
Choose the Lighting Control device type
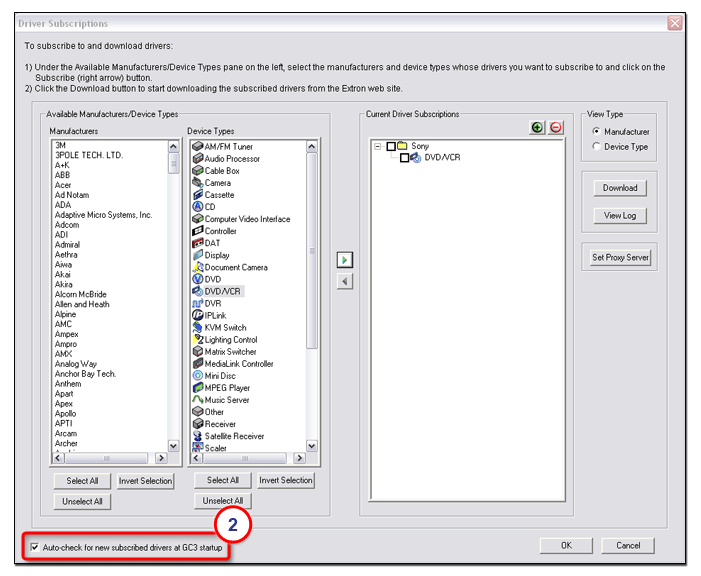(x=232, y=340)
